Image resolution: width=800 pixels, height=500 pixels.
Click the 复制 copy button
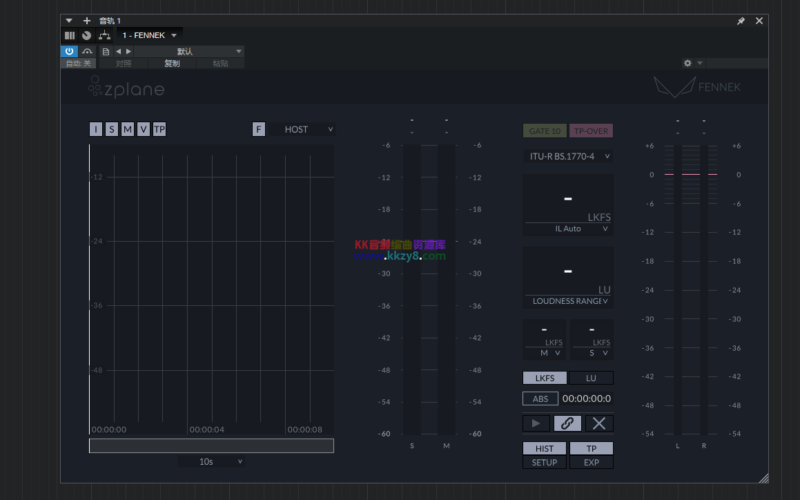[172, 63]
